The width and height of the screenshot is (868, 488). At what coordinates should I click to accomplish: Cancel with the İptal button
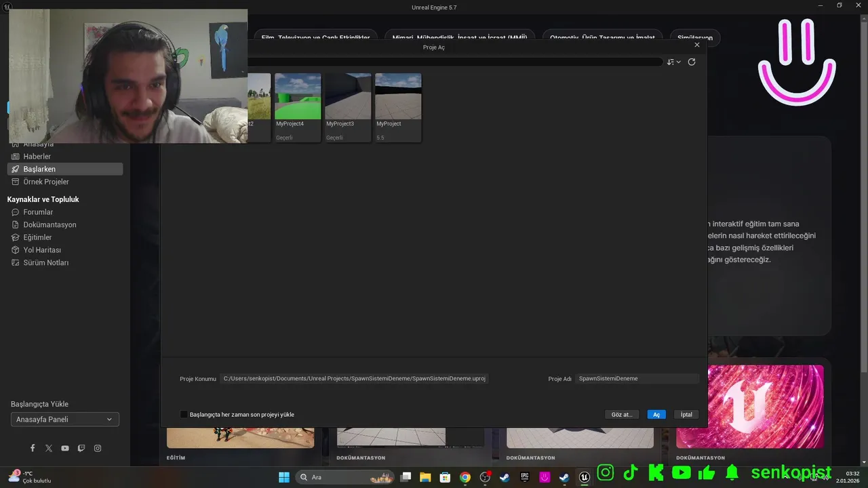pyautogui.click(x=686, y=414)
